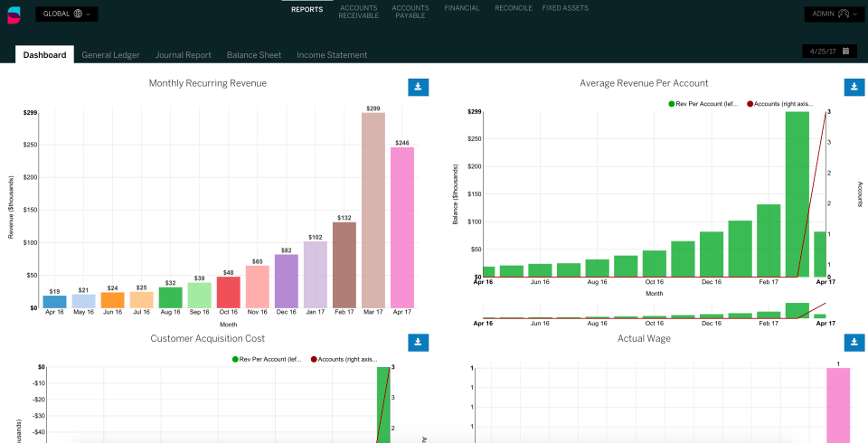Viewport: 868px width, 443px height.
Task: Open the Fixed Assets menu item
Action: point(565,8)
